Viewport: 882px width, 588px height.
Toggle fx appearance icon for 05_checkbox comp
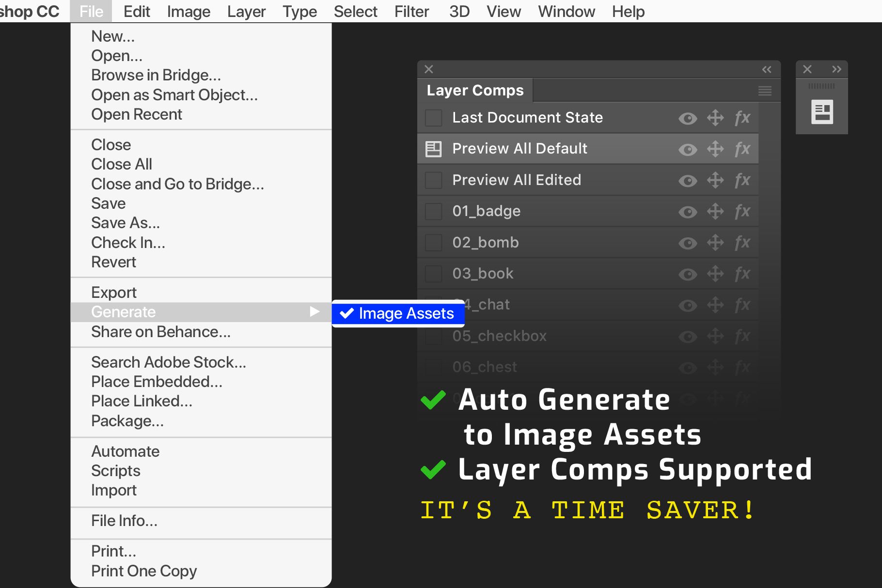742,336
